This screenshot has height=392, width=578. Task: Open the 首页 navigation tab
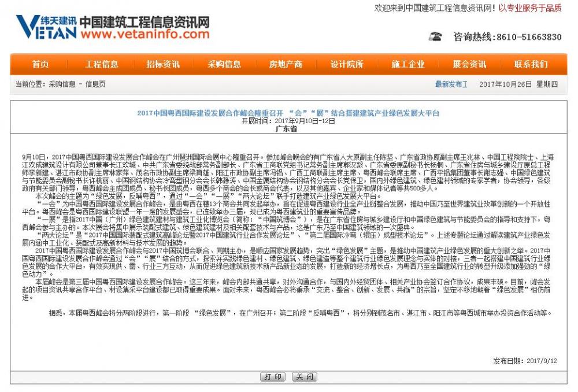pos(40,64)
